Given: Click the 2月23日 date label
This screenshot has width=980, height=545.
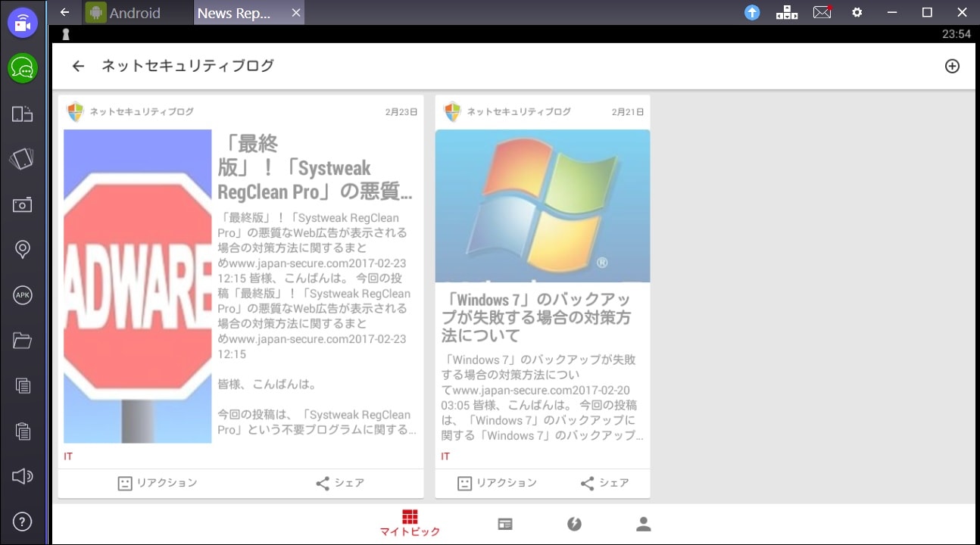Looking at the screenshot, I should point(401,112).
